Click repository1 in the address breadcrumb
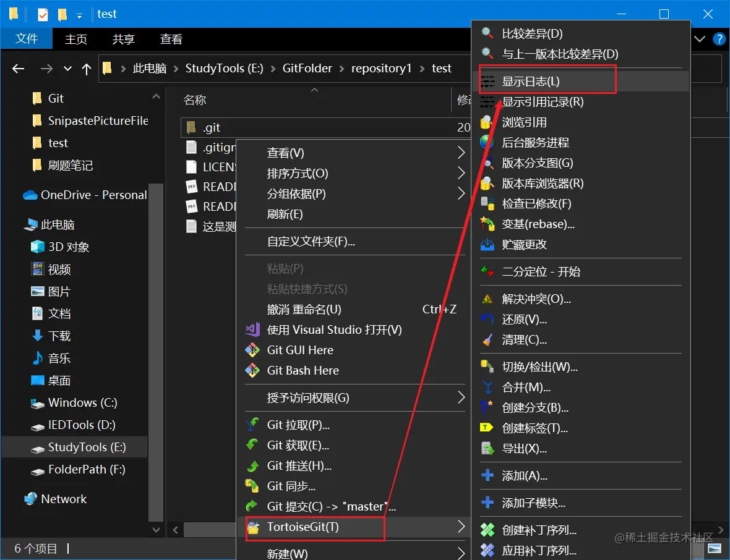This screenshot has width=730, height=560. coord(381,69)
